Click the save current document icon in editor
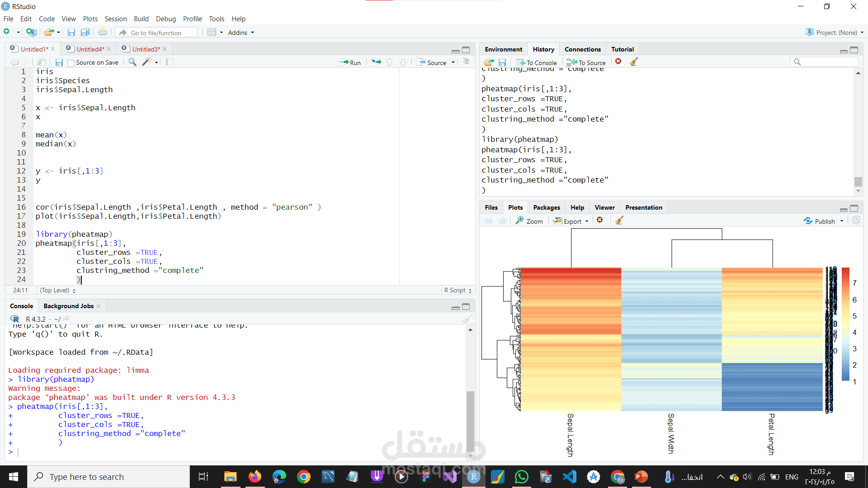This screenshot has width=868, height=488. pyautogui.click(x=59, y=62)
